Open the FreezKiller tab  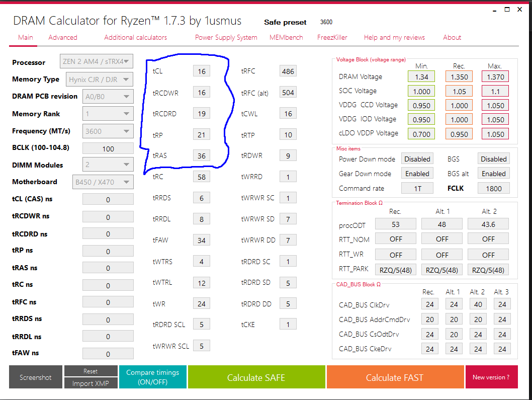tap(332, 37)
